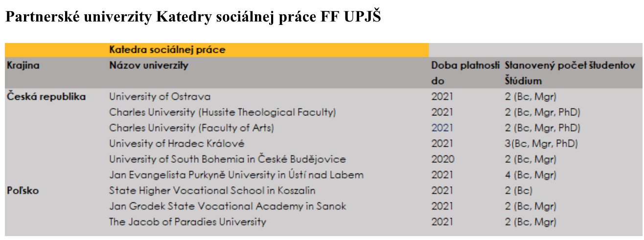Click the 4 (Bc, Mgr) student count
The image size is (644, 240).
(x=530, y=175)
